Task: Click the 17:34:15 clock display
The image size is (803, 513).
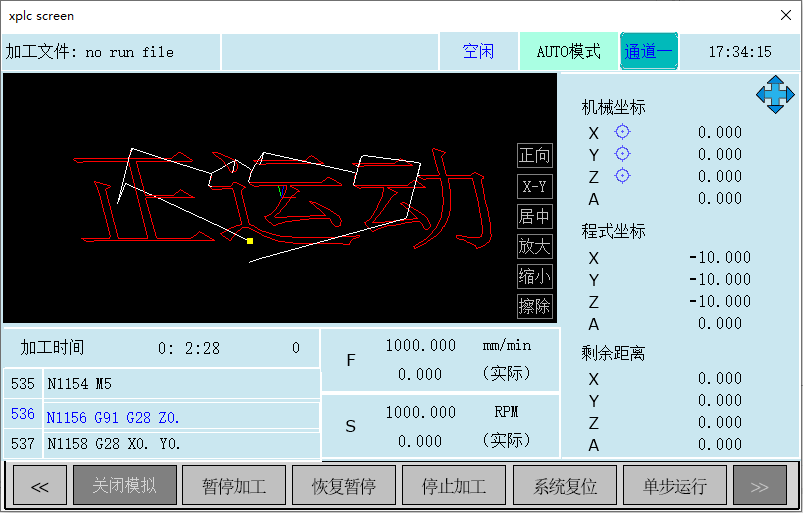Action: point(739,51)
